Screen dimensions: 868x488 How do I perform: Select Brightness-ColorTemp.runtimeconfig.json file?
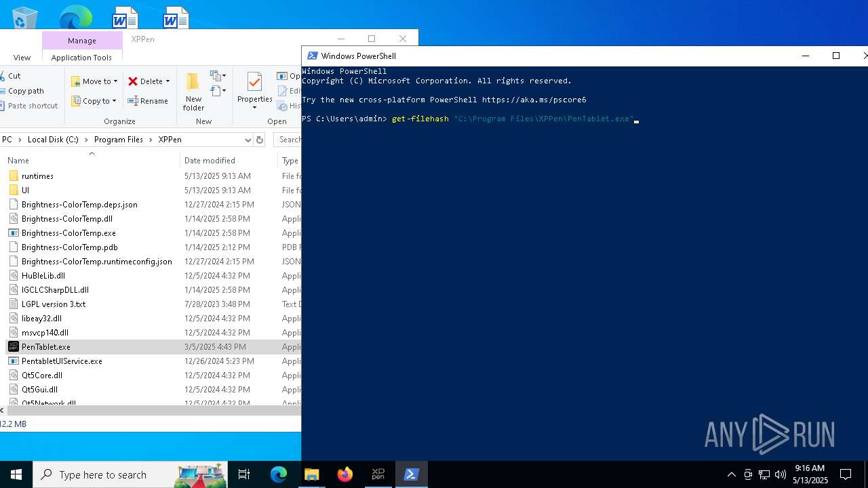96,262
